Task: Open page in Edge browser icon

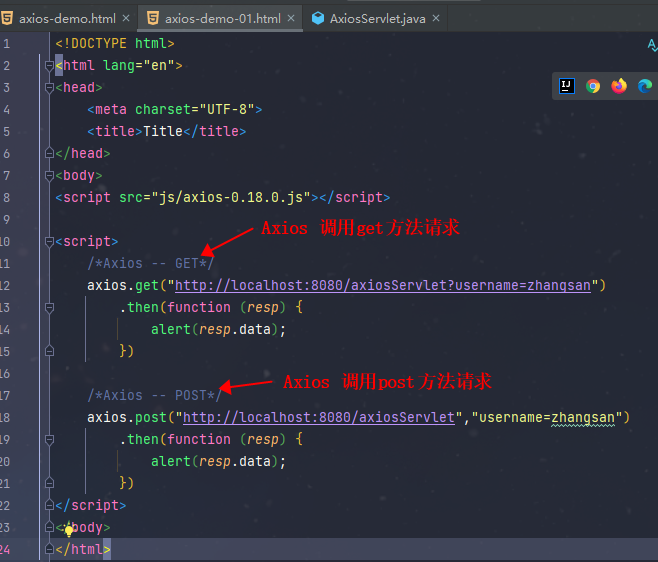Action: (645, 86)
